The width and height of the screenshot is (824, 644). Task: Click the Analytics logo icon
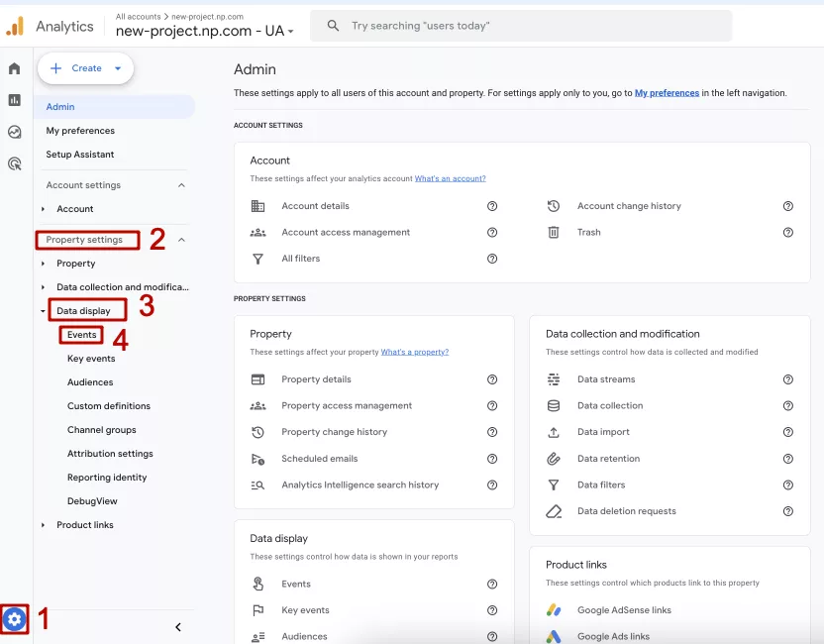point(15,26)
